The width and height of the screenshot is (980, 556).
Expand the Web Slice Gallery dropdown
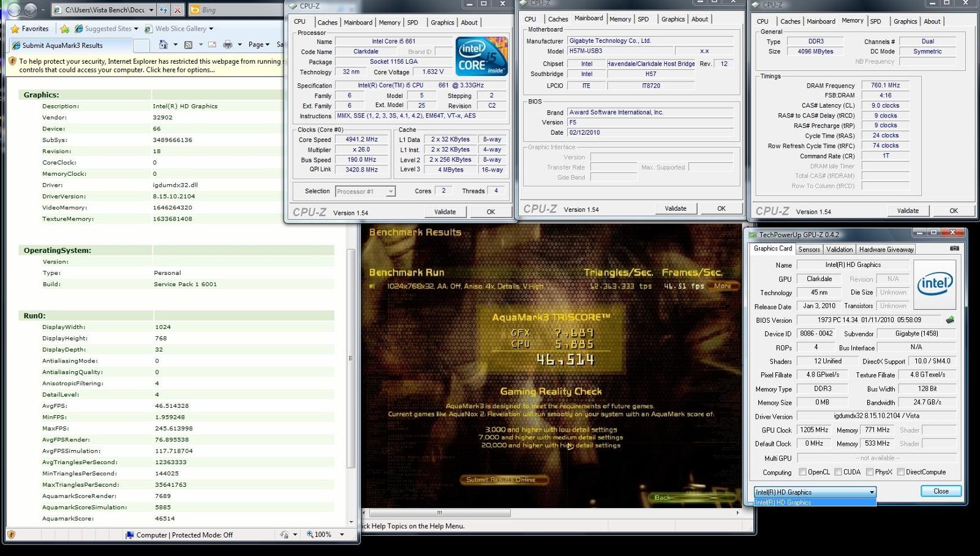point(211,29)
